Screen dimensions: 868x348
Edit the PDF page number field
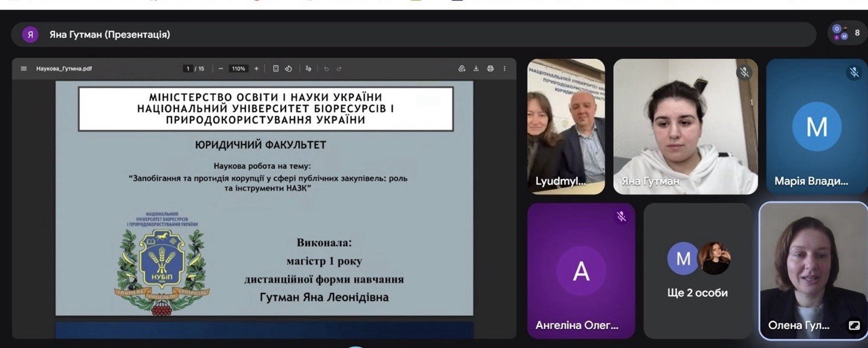click(x=188, y=69)
